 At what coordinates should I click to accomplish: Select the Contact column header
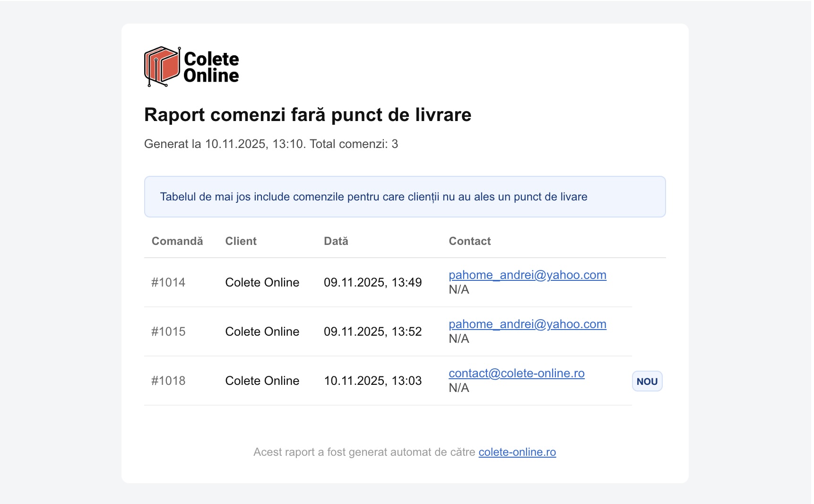(469, 241)
